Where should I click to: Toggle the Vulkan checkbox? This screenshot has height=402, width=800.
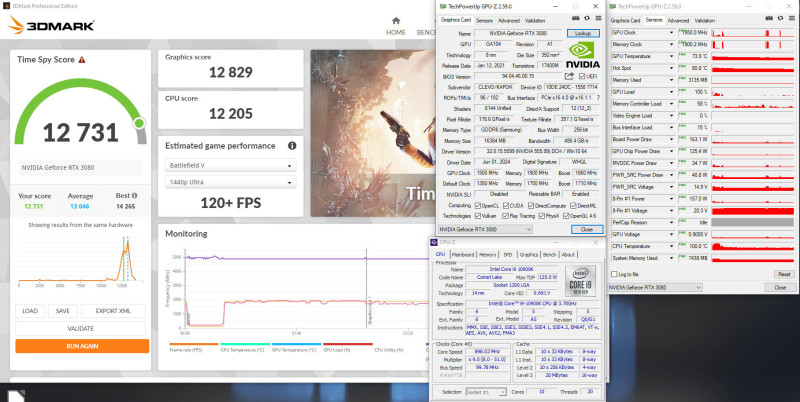pyautogui.click(x=478, y=216)
